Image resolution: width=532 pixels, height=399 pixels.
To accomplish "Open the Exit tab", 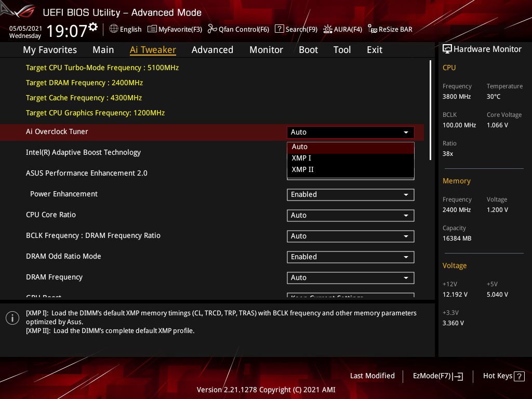I will [x=375, y=50].
